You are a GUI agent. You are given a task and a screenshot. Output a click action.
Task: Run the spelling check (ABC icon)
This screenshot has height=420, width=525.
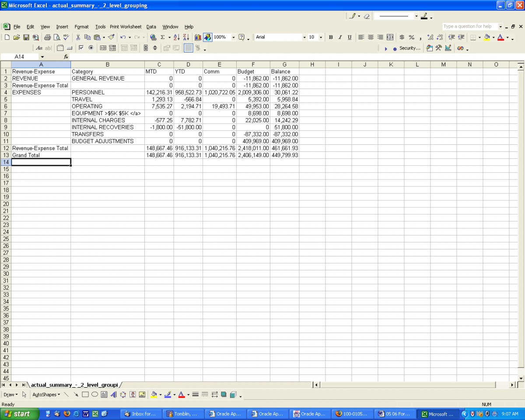pos(66,37)
